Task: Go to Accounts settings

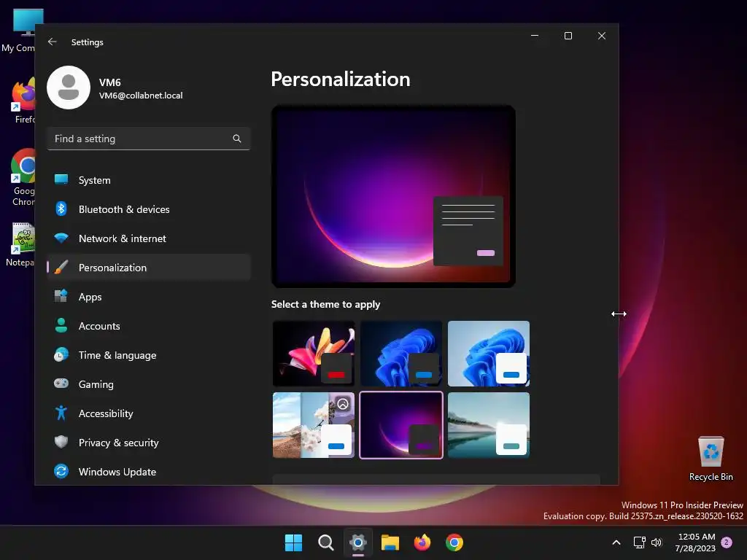Action: 149,326
